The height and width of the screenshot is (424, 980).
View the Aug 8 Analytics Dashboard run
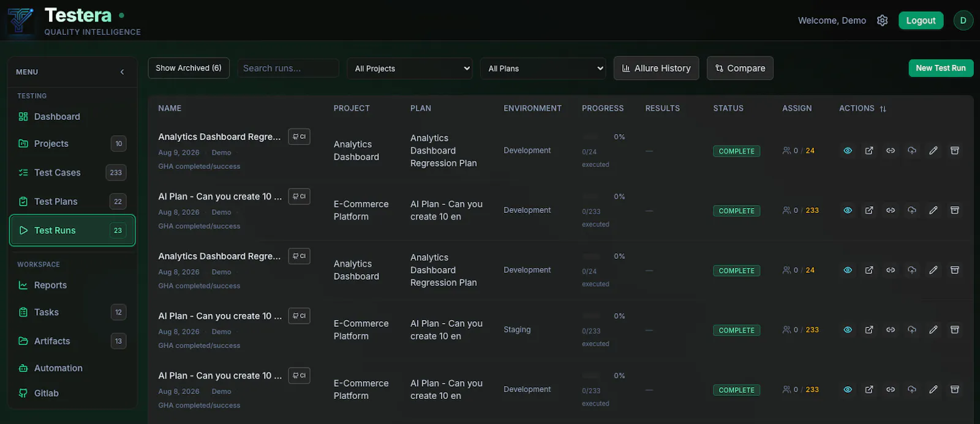[x=848, y=270]
